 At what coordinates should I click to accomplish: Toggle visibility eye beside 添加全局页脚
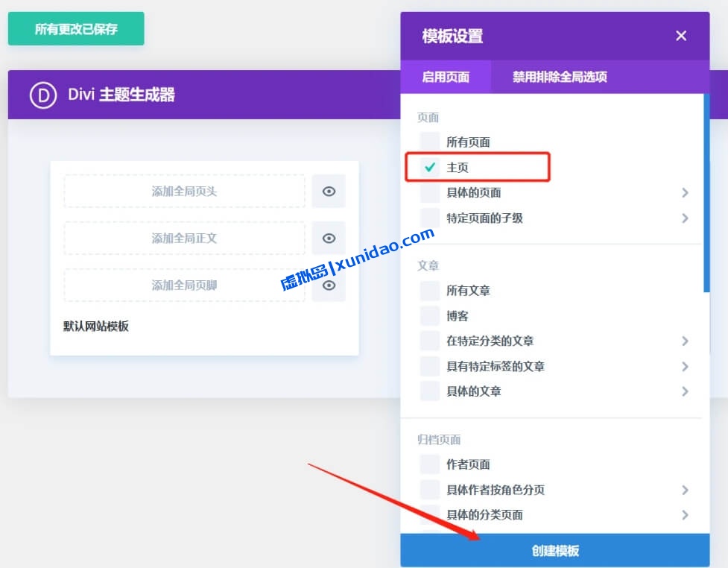coord(329,285)
